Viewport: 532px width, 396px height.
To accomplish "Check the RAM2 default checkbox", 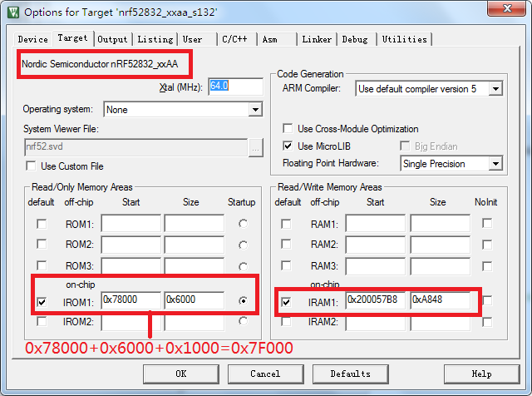I will (x=286, y=244).
